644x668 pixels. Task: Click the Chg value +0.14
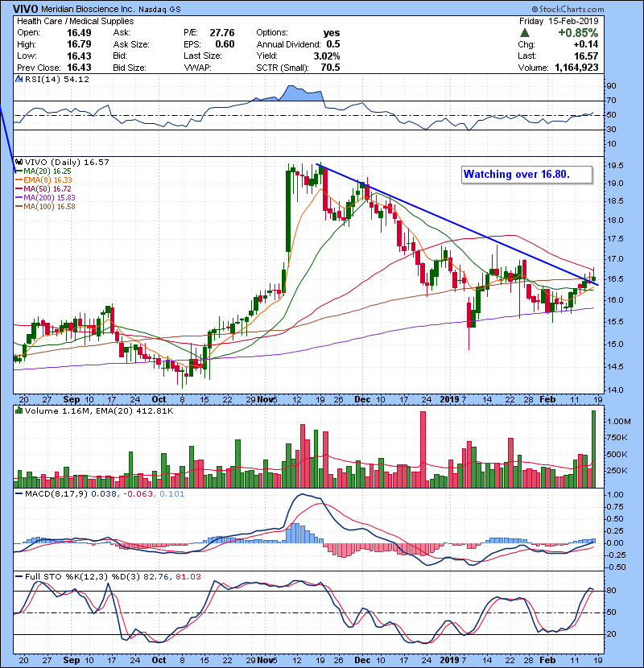click(x=585, y=44)
